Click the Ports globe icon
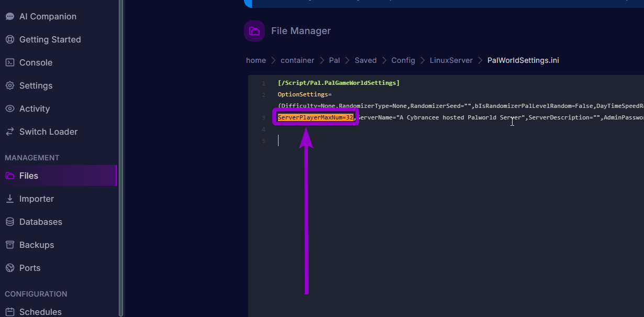This screenshot has height=317, width=644. point(9,268)
